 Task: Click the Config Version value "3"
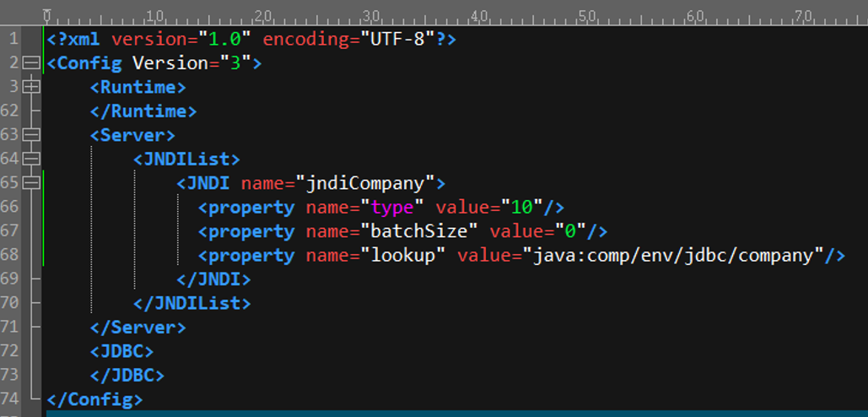pos(235,63)
